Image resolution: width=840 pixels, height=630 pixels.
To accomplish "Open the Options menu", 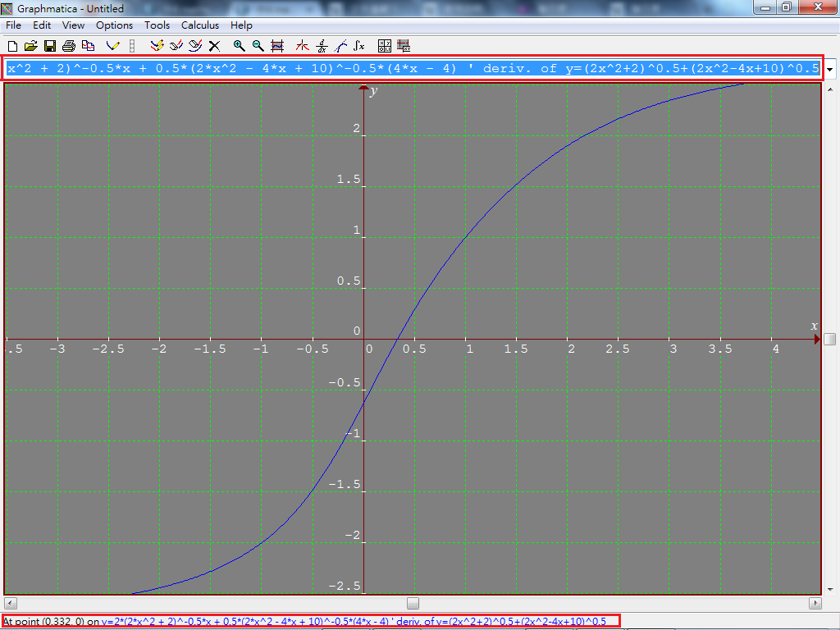I will 114,25.
